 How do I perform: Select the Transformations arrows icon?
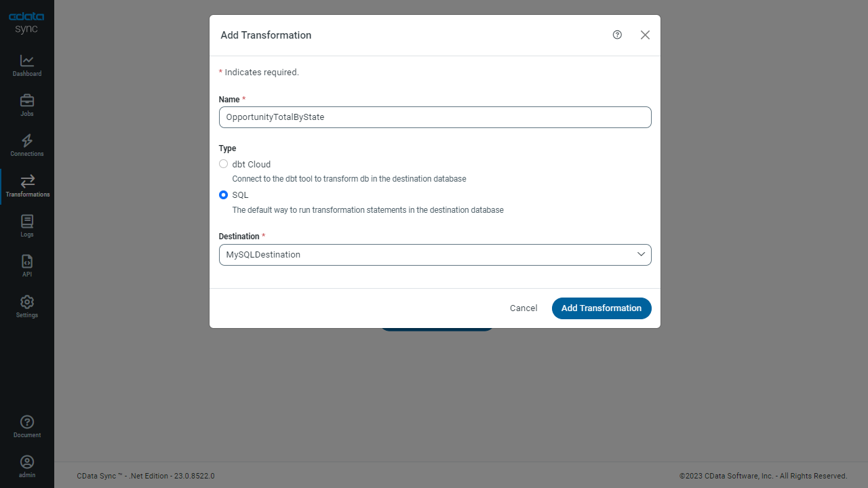pos(27,181)
